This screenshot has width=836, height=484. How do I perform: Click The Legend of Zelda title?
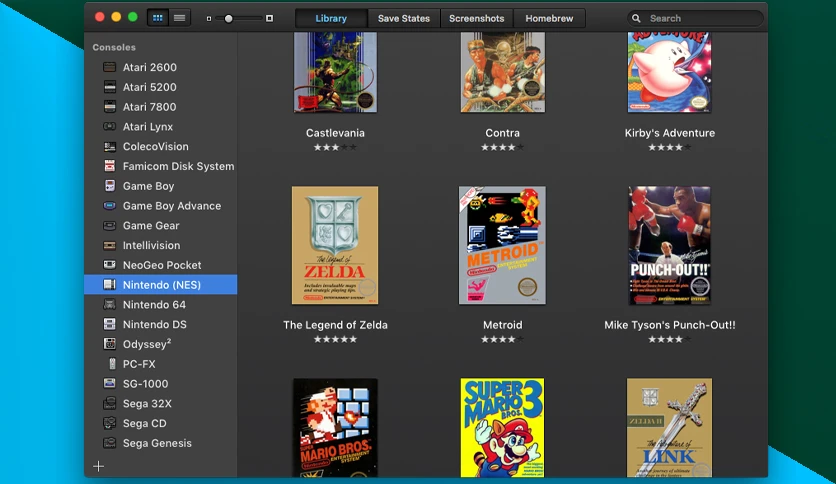click(335, 325)
